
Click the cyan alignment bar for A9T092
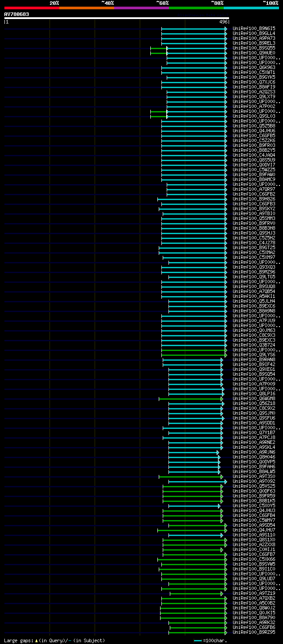197,482
